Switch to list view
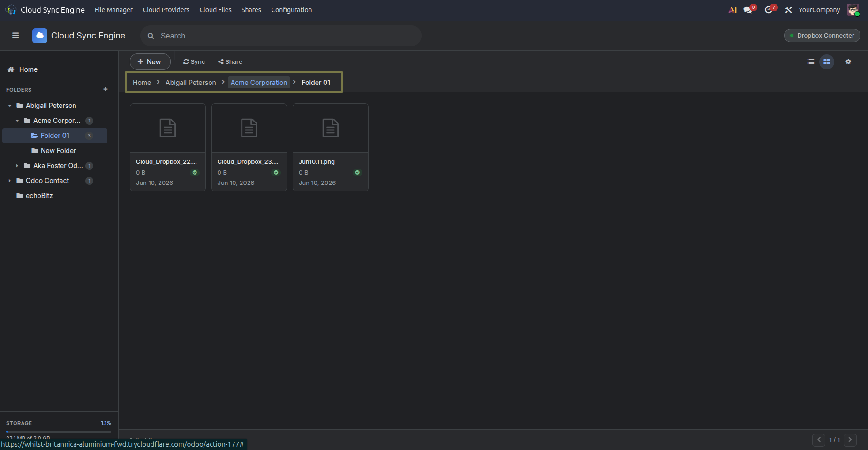The image size is (868, 450). 811,62
